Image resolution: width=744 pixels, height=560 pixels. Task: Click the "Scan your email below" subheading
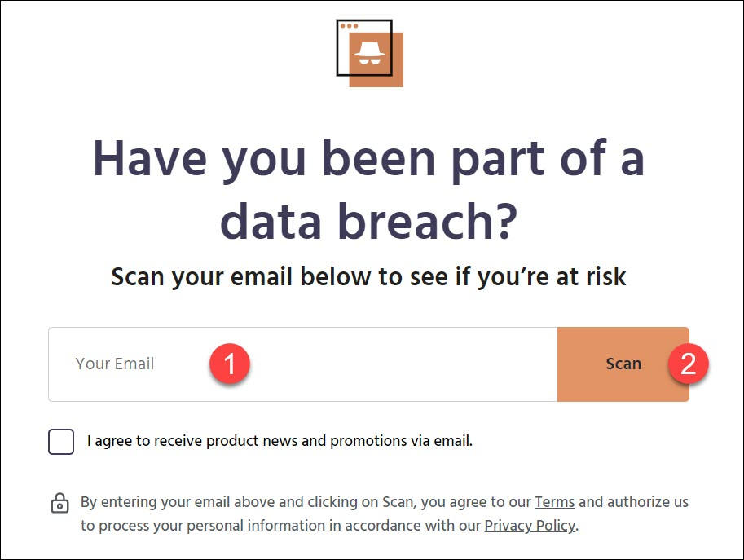(x=368, y=277)
